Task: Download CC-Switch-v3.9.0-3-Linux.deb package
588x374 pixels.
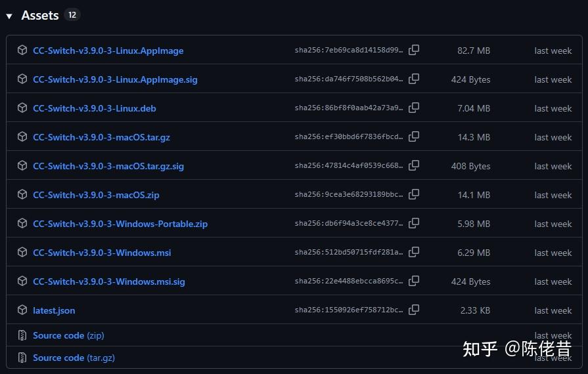Action: pyautogui.click(x=94, y=108)
